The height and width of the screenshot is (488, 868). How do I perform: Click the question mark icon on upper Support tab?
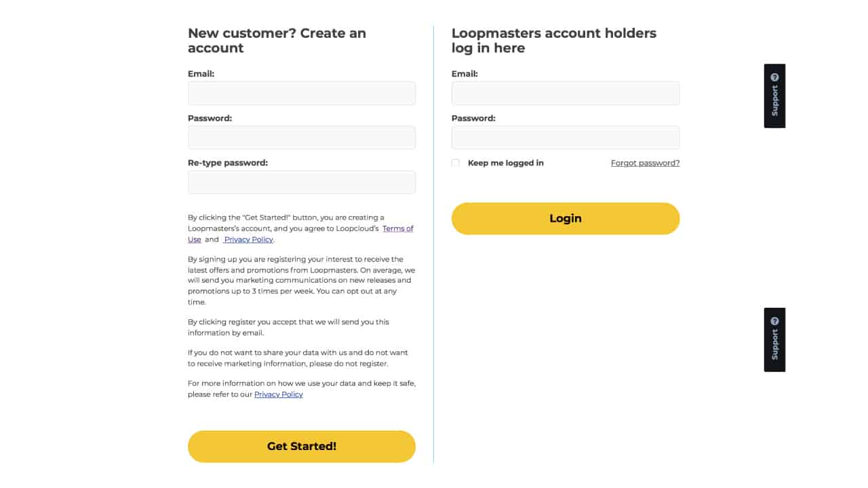774,77
